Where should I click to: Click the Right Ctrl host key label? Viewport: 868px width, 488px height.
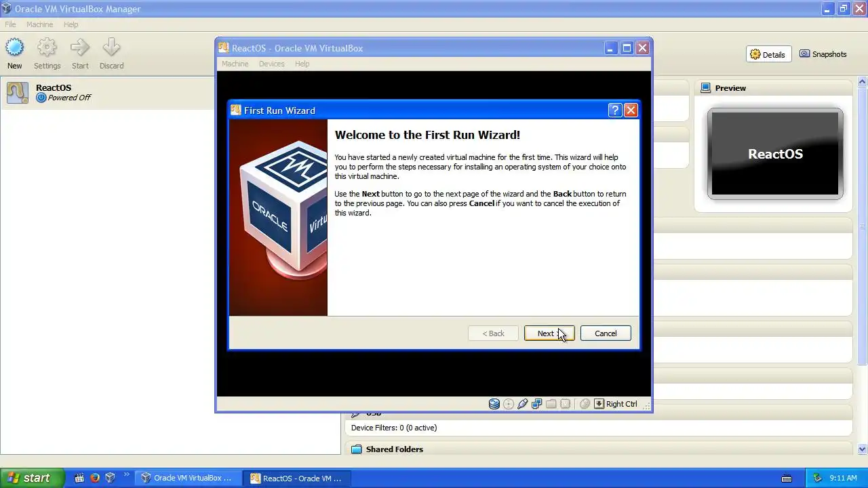(x=622, y=404)
